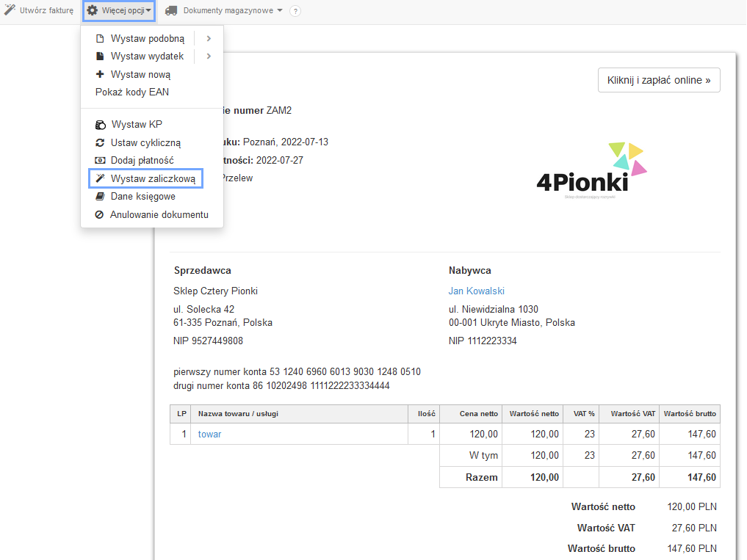Select Wystaw wydatek menu entry

pyautogui.click(x=147, y=57)
